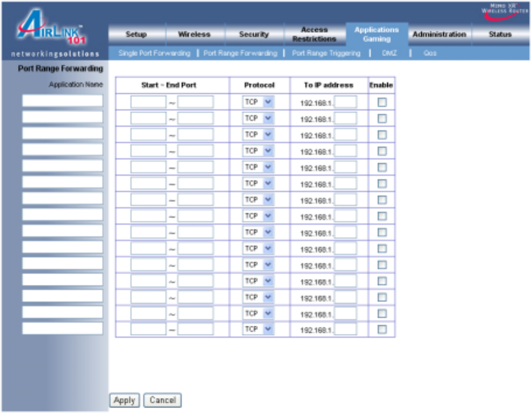Screen dimensions: 532x415
Task: Click the Port Range Forwarding heading
Action: (x=60, y=68)
